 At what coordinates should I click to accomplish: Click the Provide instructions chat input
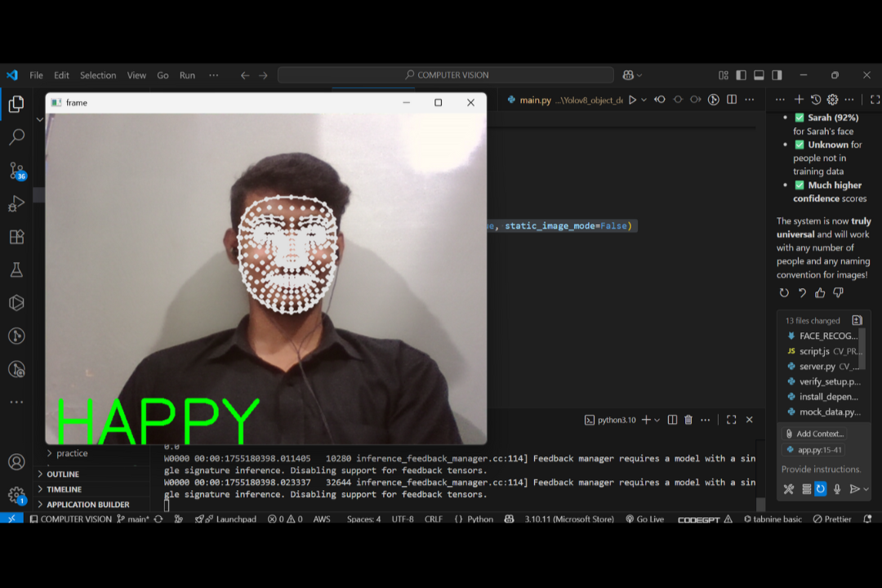pos(821,470)
